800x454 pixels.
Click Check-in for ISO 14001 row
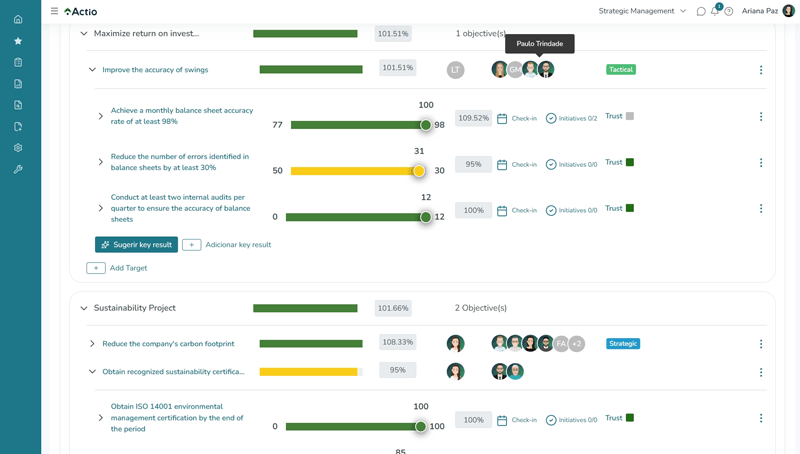517,420
